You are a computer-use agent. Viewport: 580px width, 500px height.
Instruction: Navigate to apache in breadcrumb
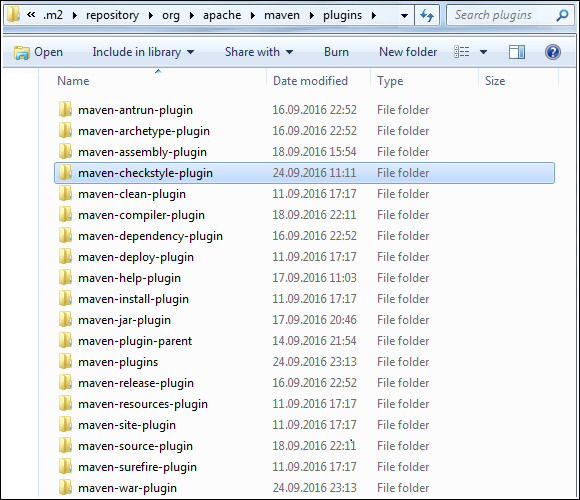click(x=222, y=15)
